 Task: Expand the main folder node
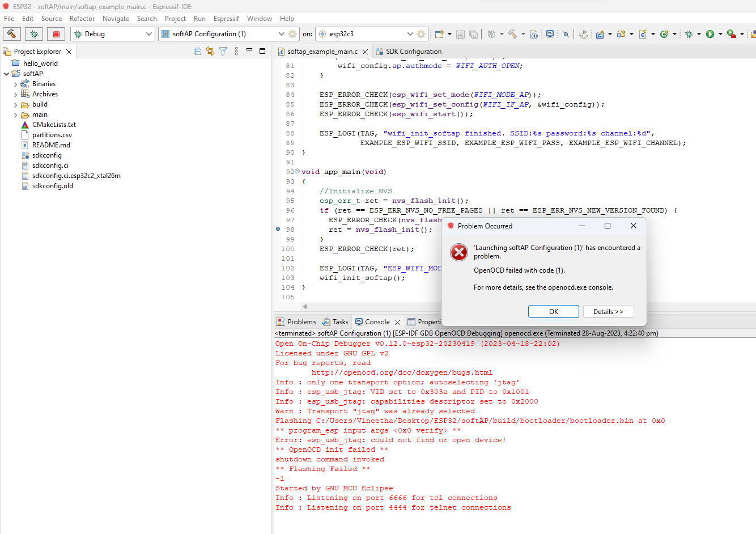[x=15, y=115]
